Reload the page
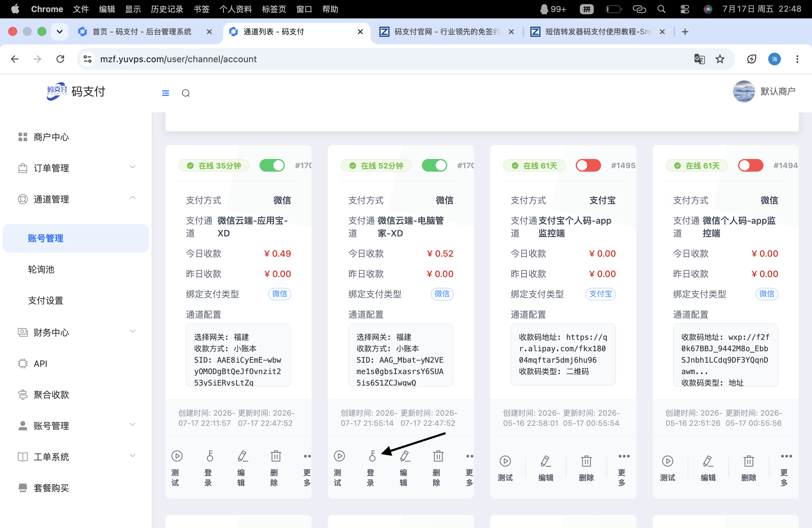 (x=60, y=59)
